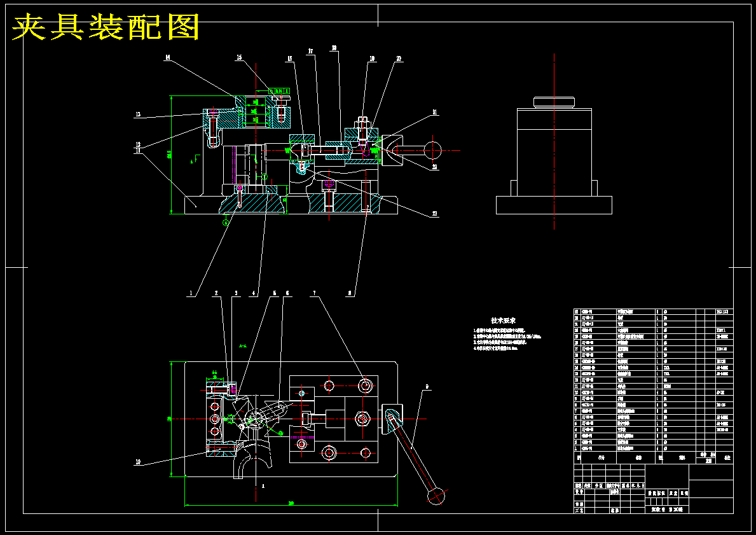This screenshot has width=756, height=535.
Task: Select part balloon number 9
Action: (427, 386)
